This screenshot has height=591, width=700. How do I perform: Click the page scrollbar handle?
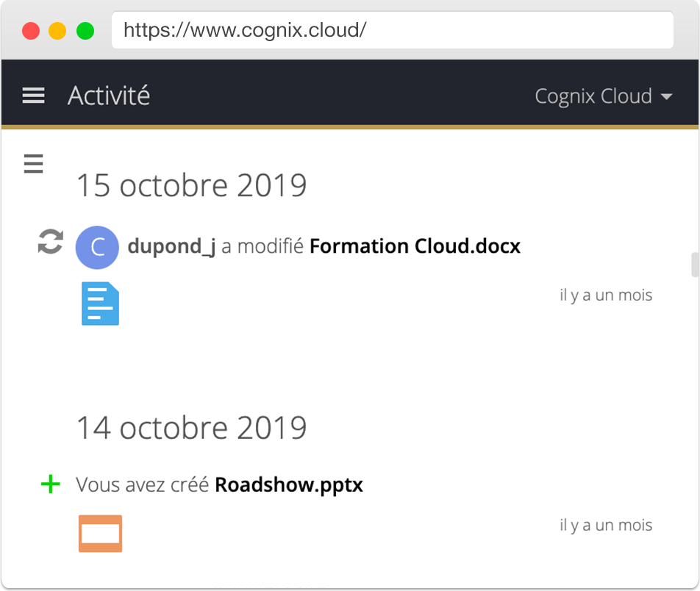[695, 265]
